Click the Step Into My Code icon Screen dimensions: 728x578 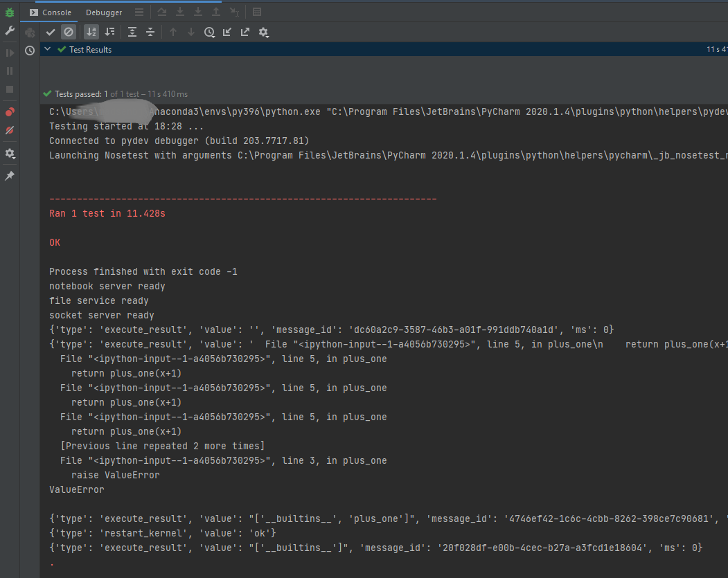point(198,12)
